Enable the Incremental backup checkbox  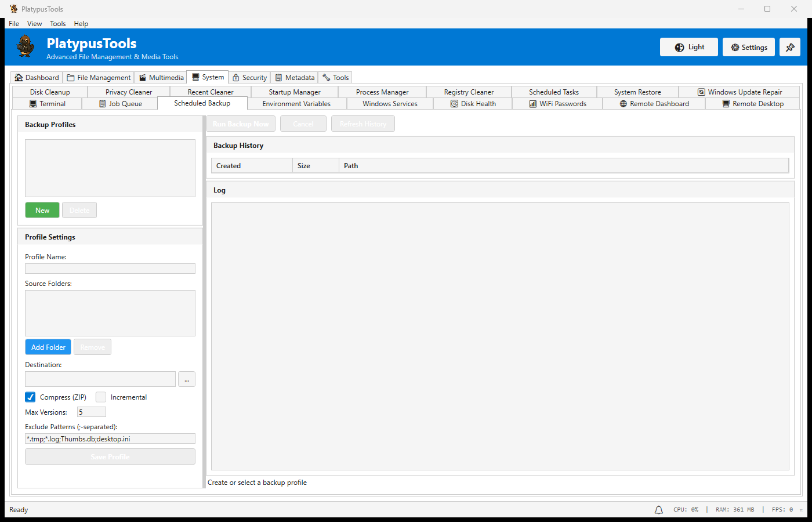101,397
